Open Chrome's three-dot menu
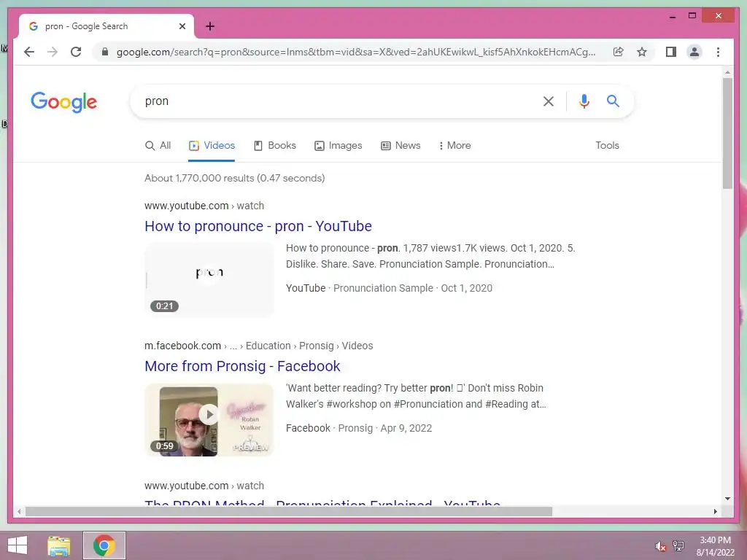This screenshot has height=560, width=747. click(718, 52)
